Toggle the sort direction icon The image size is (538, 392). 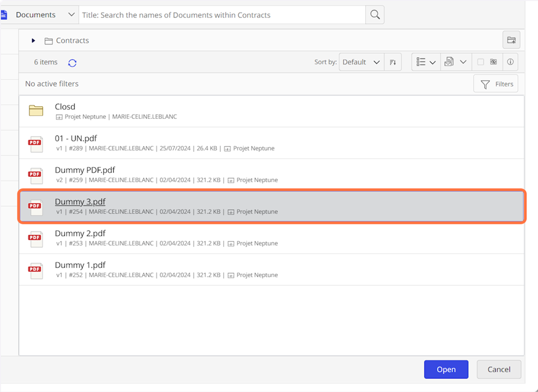click(392, 62)
